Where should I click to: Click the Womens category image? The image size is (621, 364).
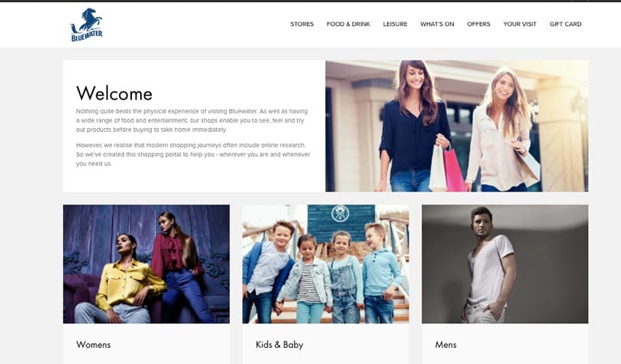(x=146, y=264)
